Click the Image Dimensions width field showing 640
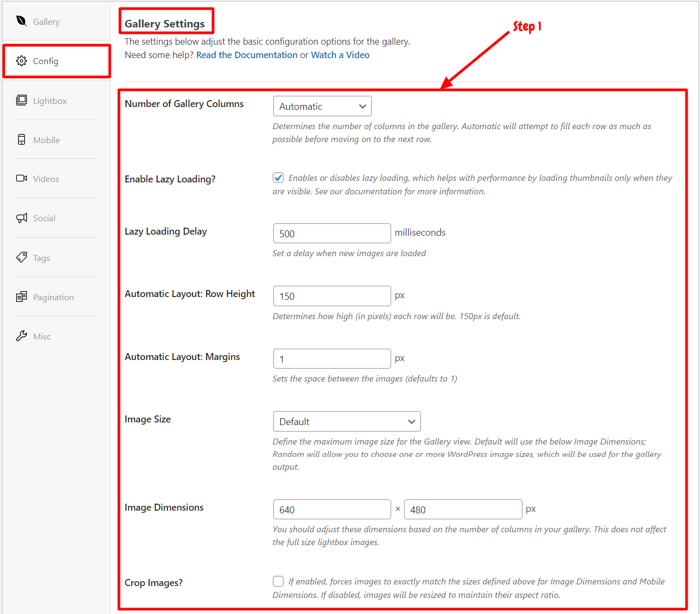 click(332, 510)
